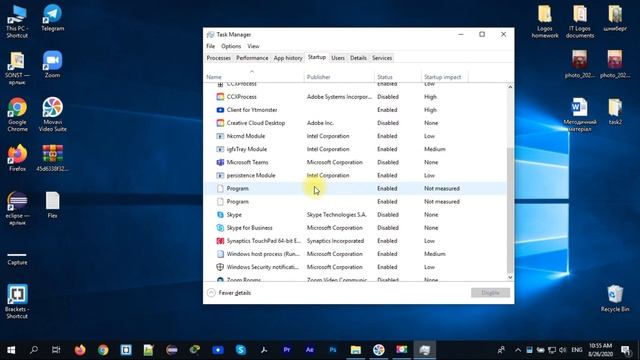The height and width of the screenshot is (360, 640).
Task: Select Skype for Business entry
Action: 355,228
